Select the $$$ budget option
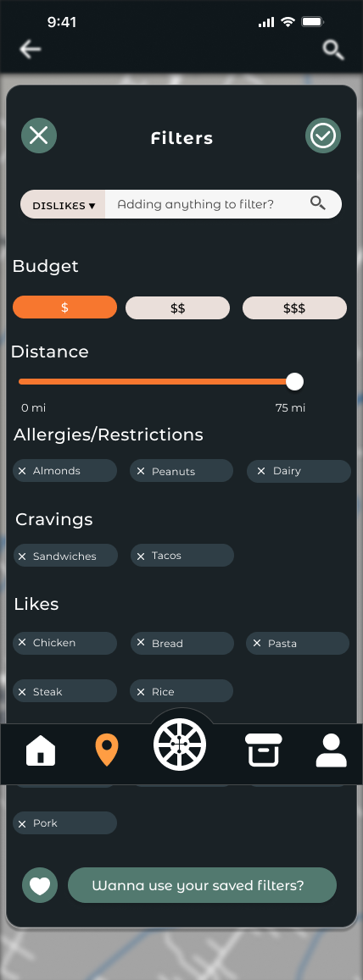This screenshot has width=363, height=980. (x=294, y=308)
